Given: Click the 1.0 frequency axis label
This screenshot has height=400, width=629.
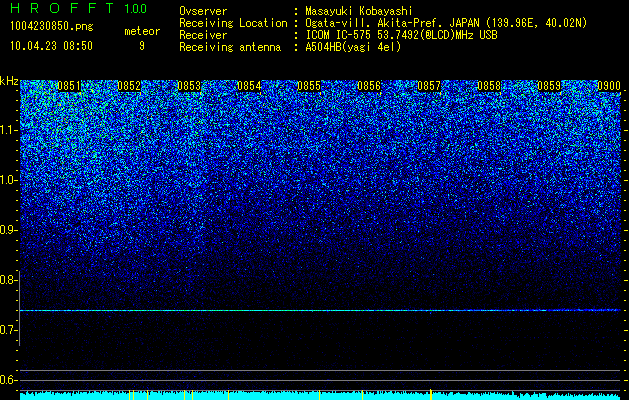Looking at the screenshot, I should [x=7, y=180].
